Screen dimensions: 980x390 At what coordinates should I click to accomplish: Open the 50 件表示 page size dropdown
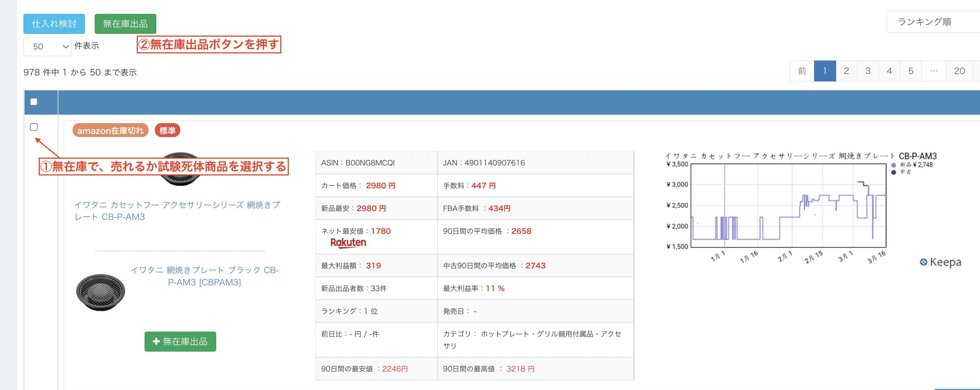click(47, 46)
